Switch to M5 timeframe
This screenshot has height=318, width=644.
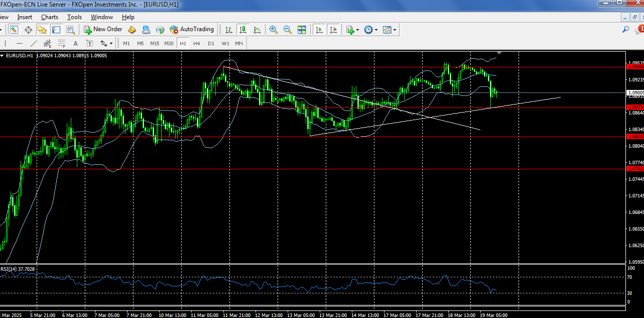click(x=141, y=43)
